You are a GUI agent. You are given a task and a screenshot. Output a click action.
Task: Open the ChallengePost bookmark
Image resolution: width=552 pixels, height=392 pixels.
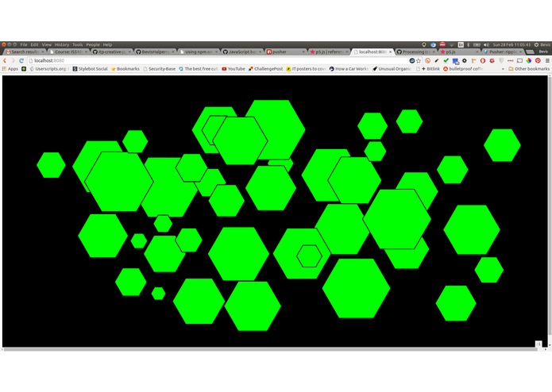pos(265,69)
